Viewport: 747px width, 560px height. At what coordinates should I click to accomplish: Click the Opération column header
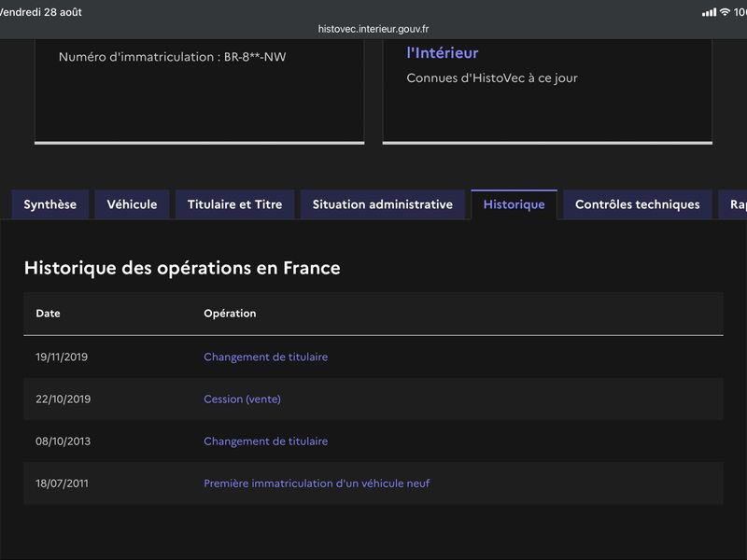coord(230,314)
